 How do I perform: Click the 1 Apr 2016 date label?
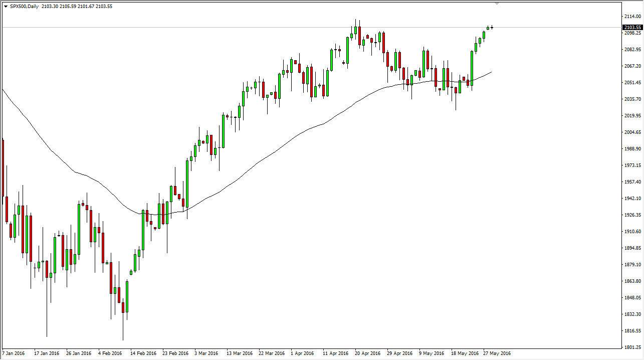click(x=302, y=353)
